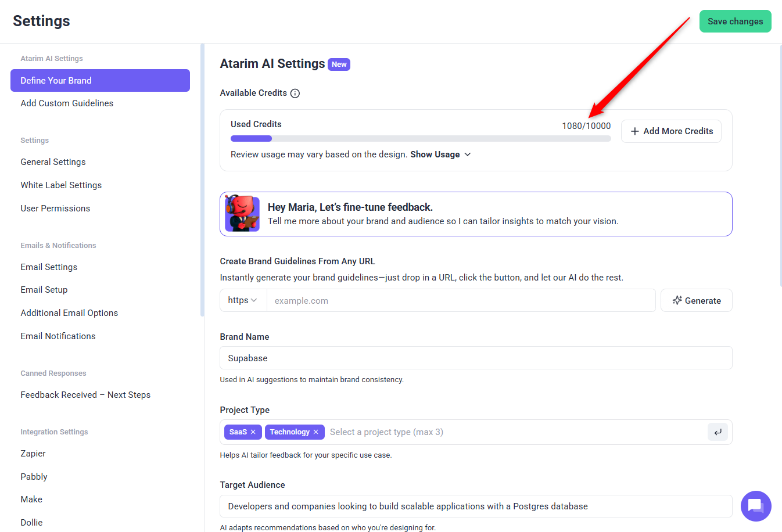782x532 pixels.
Task: Click the Available Credits info icon
Action: (295, 94)
